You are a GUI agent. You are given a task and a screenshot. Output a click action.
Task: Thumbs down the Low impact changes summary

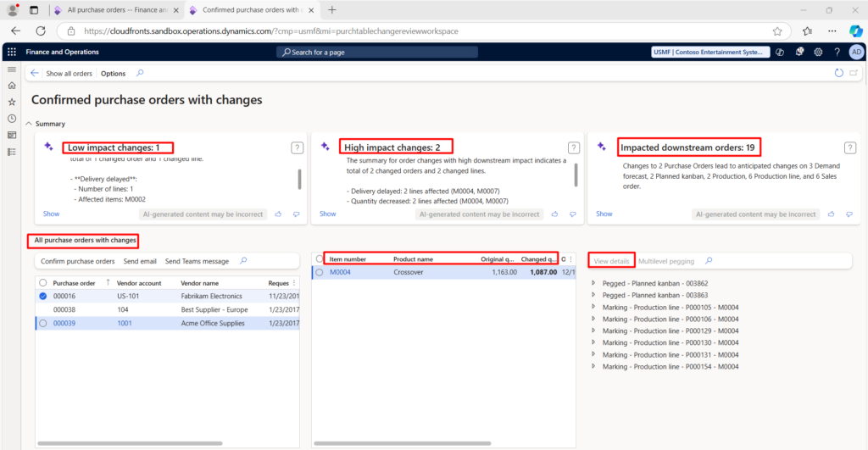296,214
